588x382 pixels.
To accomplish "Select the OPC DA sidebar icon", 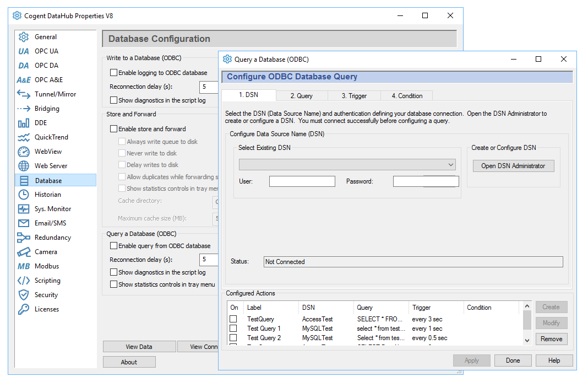I will click(24, 66).
